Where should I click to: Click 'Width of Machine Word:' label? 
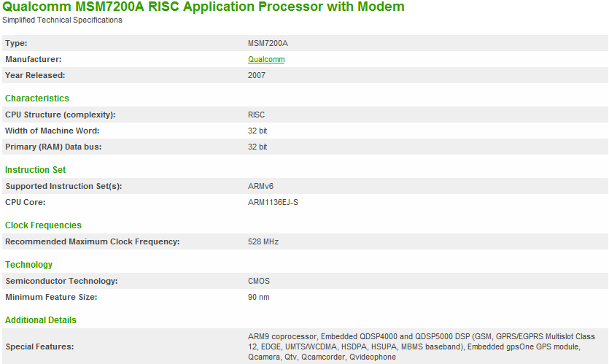52,131
